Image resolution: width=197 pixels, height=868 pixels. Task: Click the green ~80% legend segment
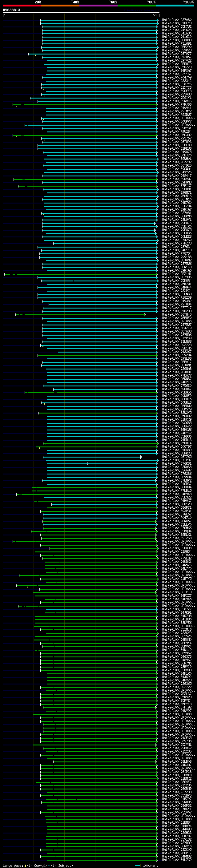click(137, 6)
